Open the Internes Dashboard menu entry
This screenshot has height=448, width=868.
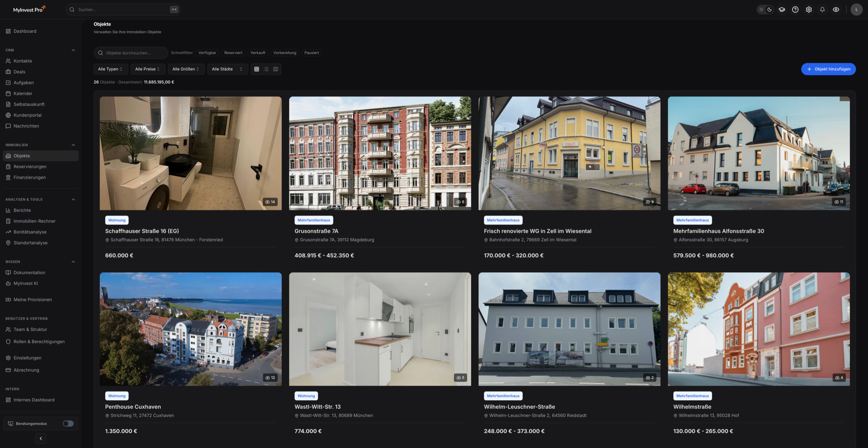point(34,400)
